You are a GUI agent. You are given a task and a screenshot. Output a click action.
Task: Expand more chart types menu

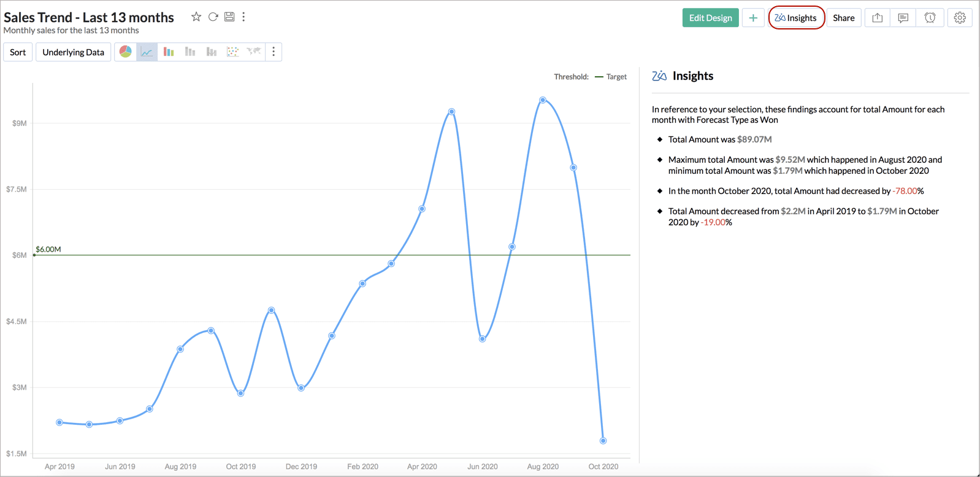(x=274, y=52)
